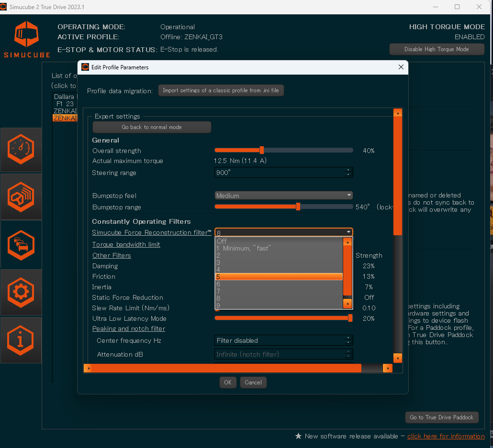
Task: Open the speedometer overview sidebar icon
Action: [x=21, y=150]
